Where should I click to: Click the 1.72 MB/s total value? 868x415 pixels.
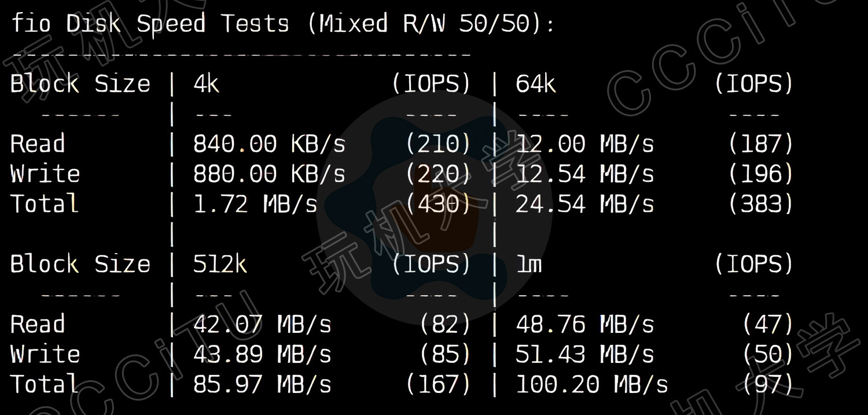coord(255,204)
